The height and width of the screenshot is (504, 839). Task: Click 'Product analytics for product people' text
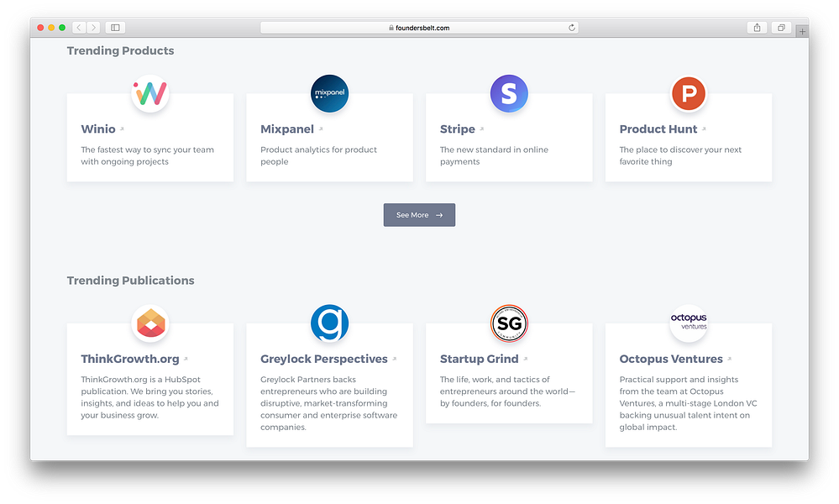tap(319, 155)
